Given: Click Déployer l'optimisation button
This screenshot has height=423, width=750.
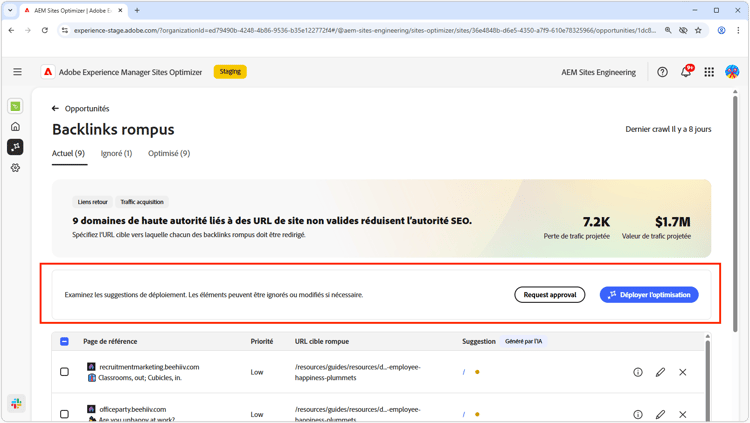Looking at the screenshot, I should click(649, 295).
